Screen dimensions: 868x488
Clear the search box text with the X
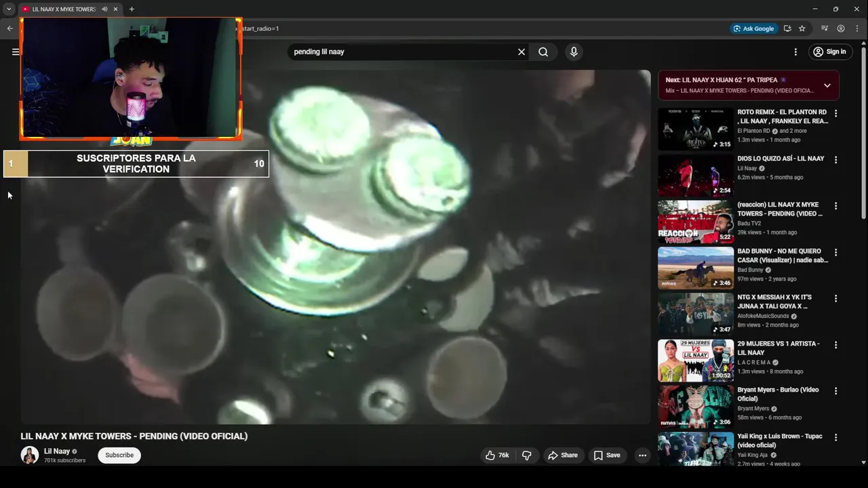[x=521, y=52]
